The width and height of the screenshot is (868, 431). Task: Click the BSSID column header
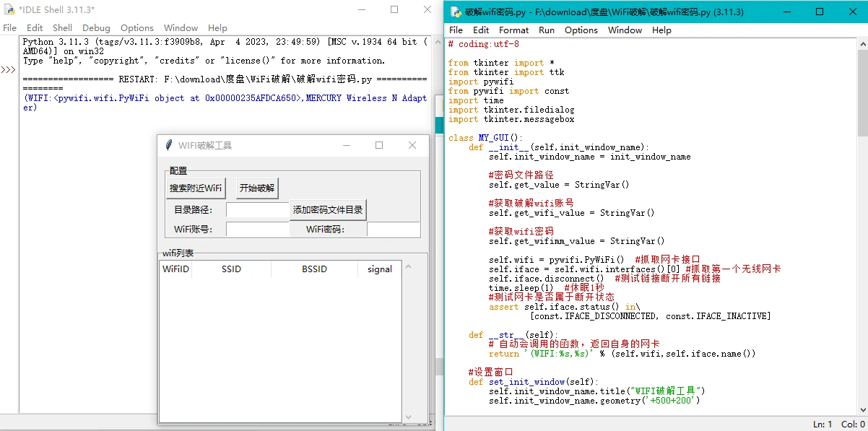315,269
